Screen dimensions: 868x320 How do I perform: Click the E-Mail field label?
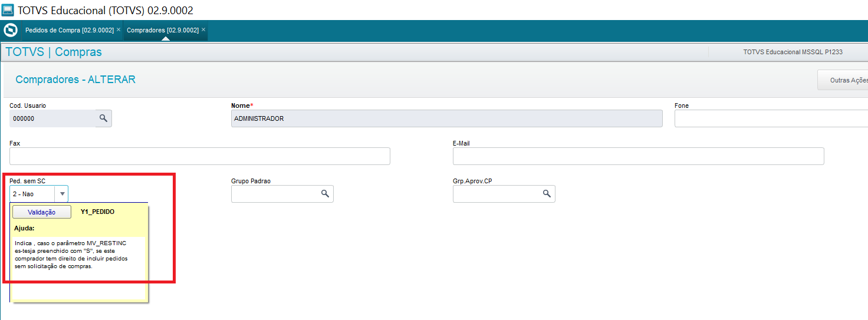pyautogui.click(x=461, y=143)
